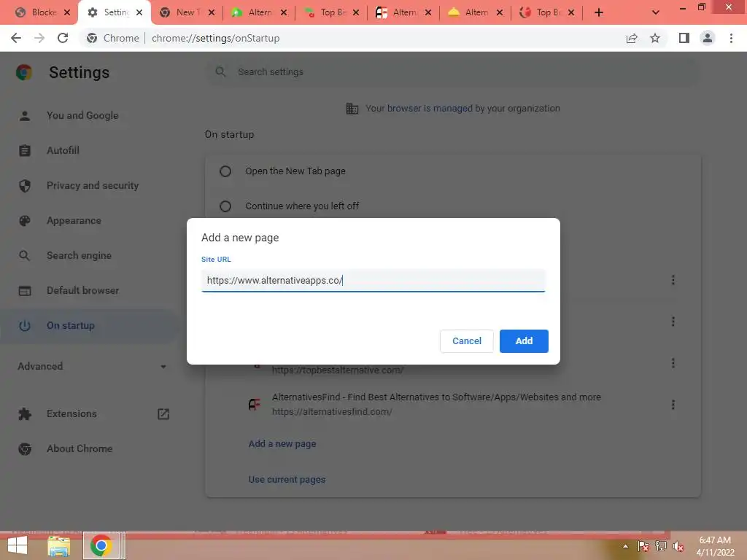Share this page icon in address bar
The height and width of the screenshot is (560, 747).
coord(632,38)
